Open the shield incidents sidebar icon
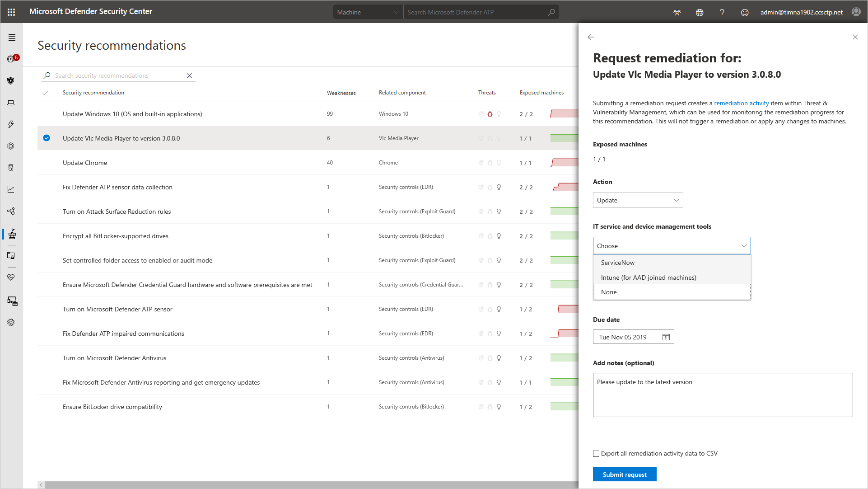Screen dimensions: 868x489 [11, 81]
